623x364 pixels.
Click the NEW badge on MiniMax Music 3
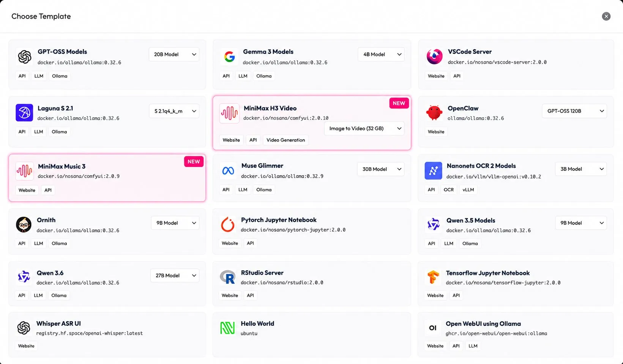tap(194, 161)
